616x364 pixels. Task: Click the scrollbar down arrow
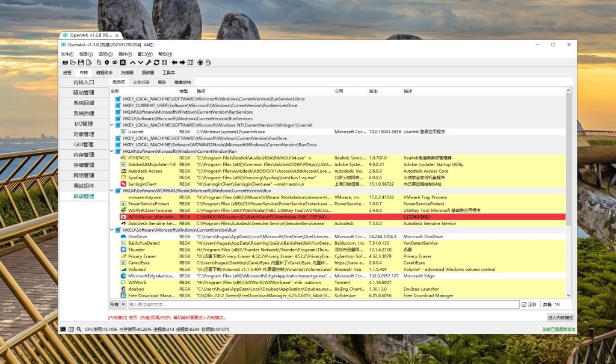coord(568,295)
